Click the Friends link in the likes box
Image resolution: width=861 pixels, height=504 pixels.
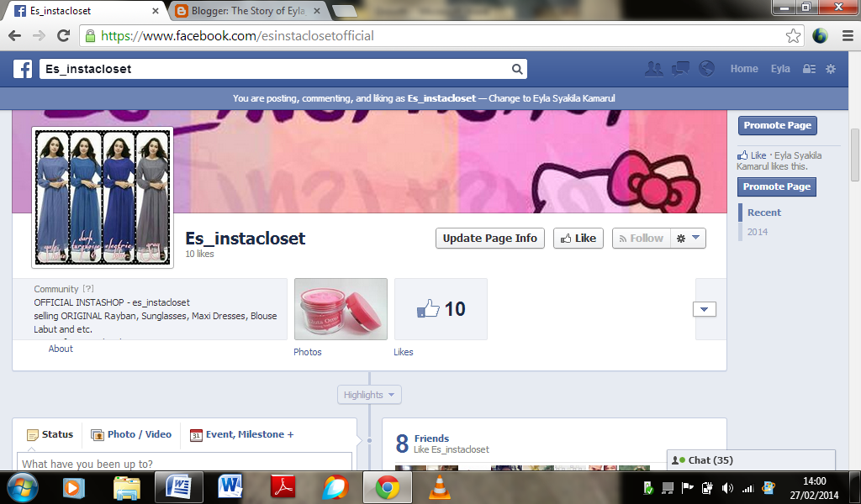[431, 438]
